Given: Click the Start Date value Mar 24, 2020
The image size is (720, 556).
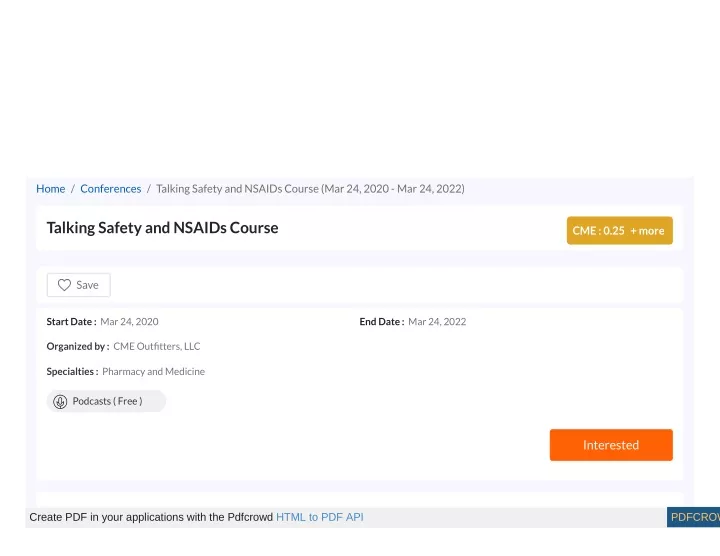Looking at the screenshot, I should click(129, 322).
